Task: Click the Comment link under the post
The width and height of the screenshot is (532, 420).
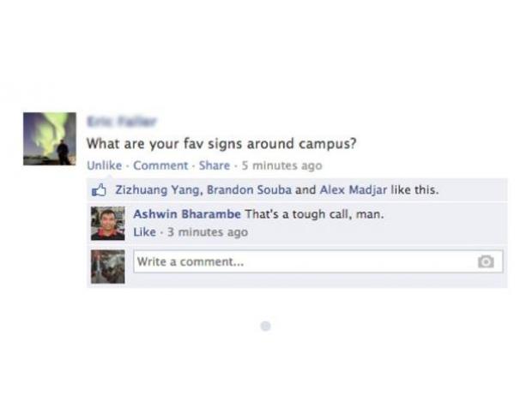Action: (160, 165)
